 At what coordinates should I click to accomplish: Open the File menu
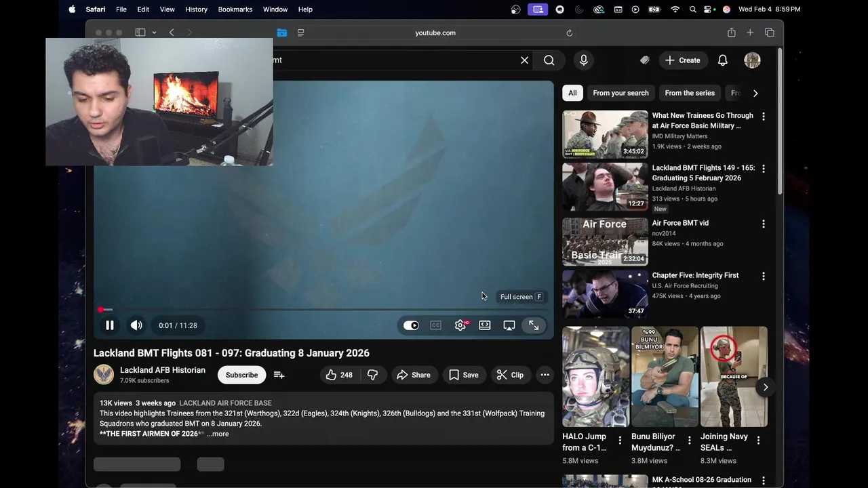pos(121,9)
